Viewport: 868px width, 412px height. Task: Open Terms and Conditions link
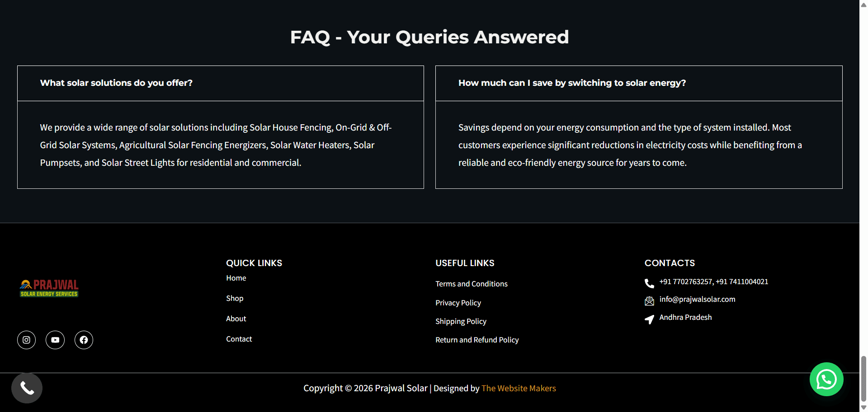coord(472,284)
